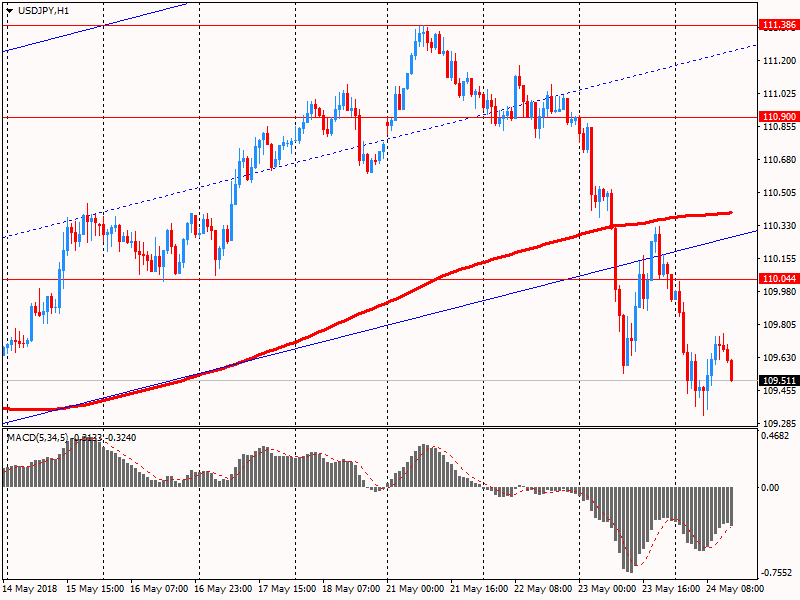Select the 110.044 red price label

pyautogui.click(x=779, y=279)
